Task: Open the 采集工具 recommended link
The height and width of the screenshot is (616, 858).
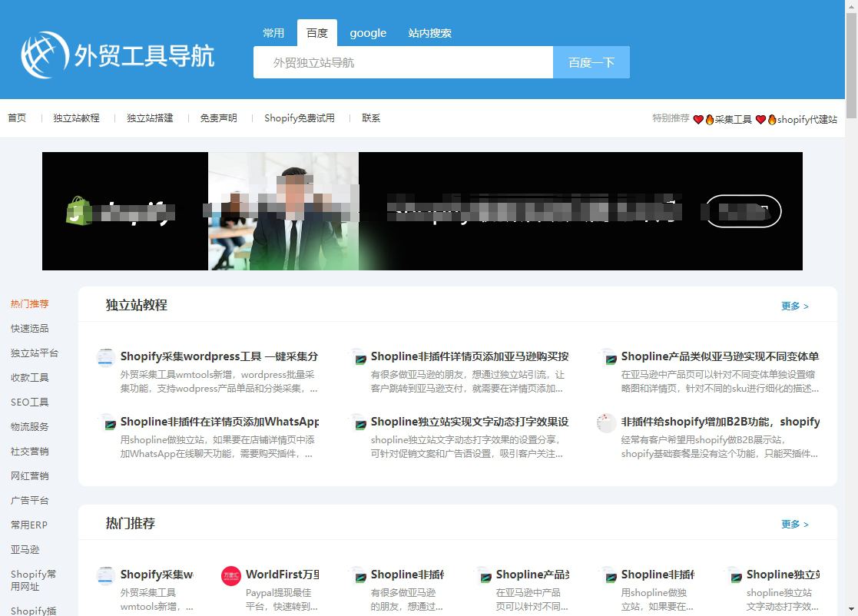Action: pos(734,119)
